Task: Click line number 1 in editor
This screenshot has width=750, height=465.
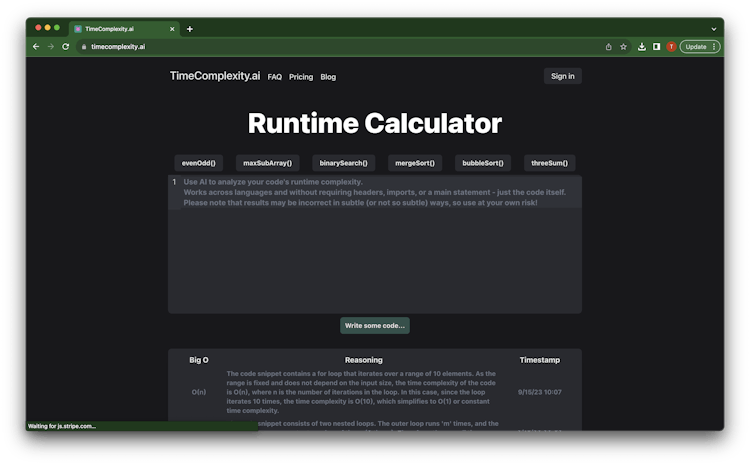Action: click(174, 182)
